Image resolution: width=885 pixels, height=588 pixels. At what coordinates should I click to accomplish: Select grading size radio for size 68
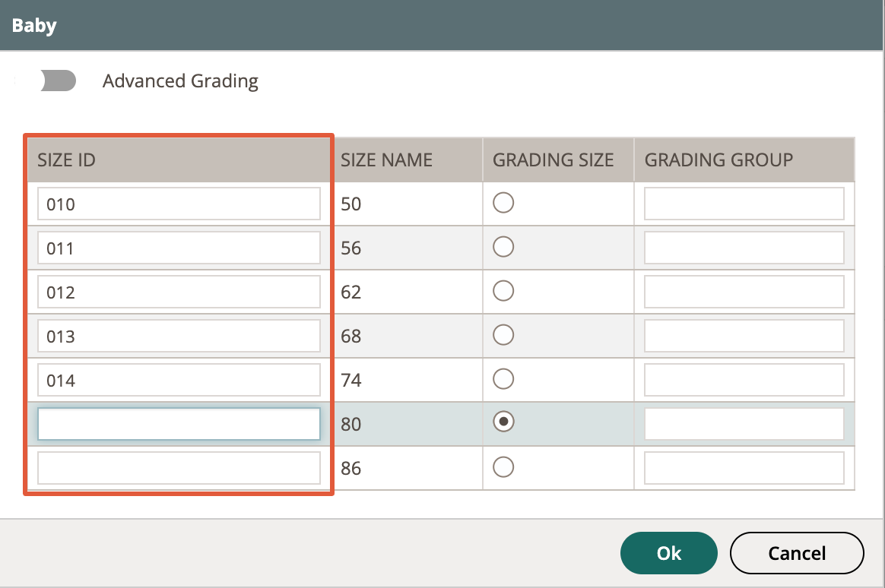coord(503,335)
